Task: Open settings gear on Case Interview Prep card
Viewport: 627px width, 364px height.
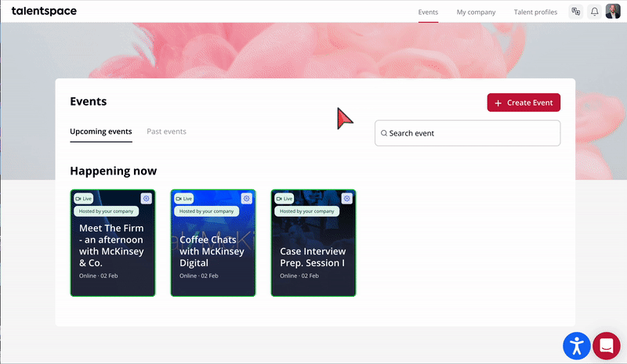Action: click(347, 199)
